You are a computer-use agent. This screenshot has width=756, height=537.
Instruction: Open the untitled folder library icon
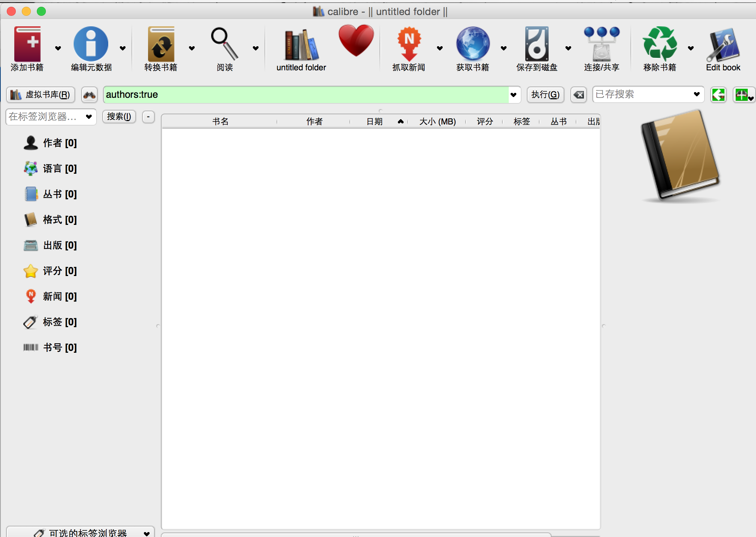pos(301,44)
